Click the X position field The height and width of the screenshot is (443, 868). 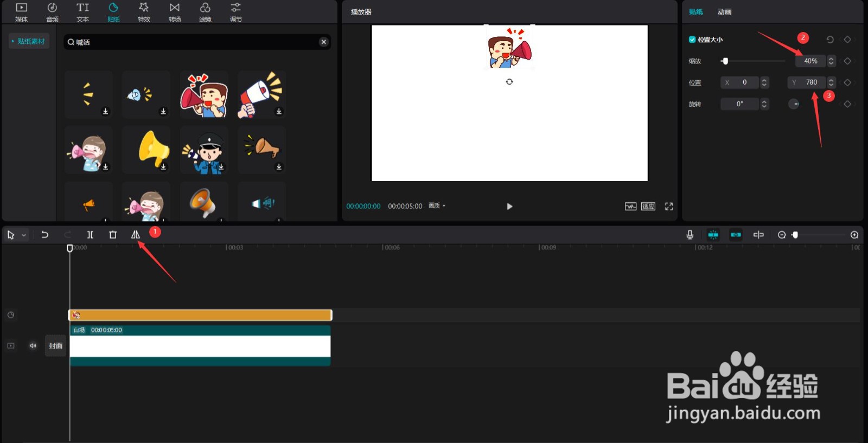[740, 82]
